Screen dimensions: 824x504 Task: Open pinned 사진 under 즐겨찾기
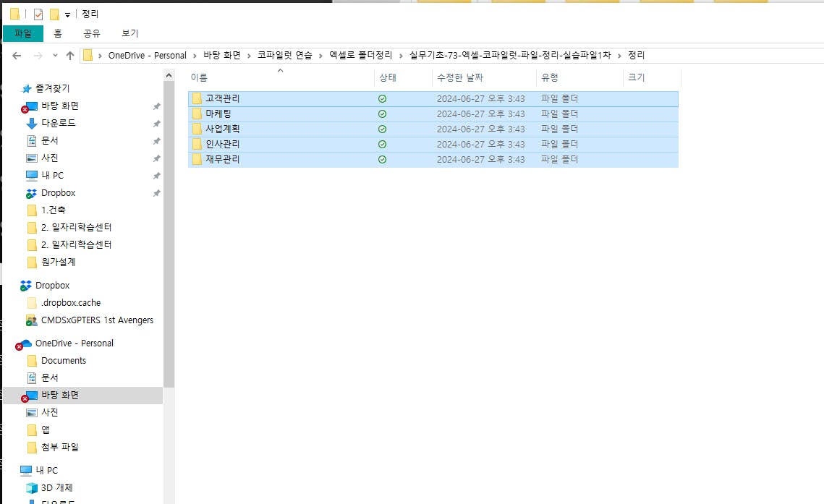tap(49, 158)
